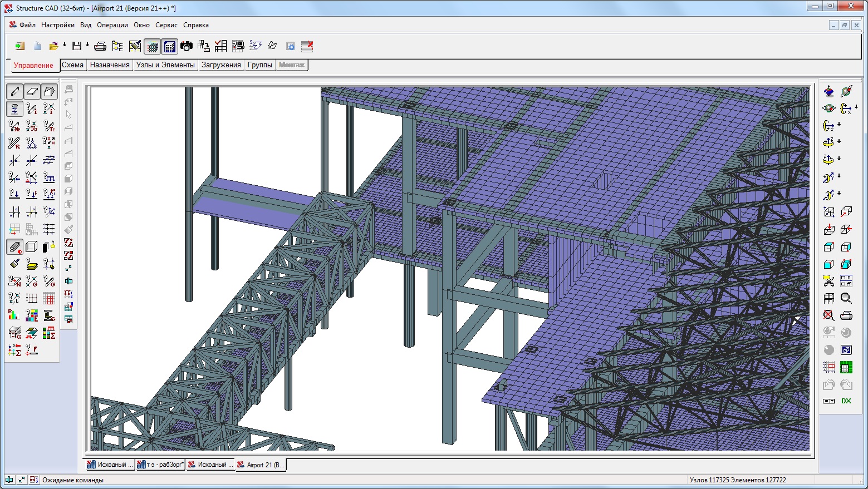
Task: Click the camera snapshot icon
Action: (x=187, y=46)
